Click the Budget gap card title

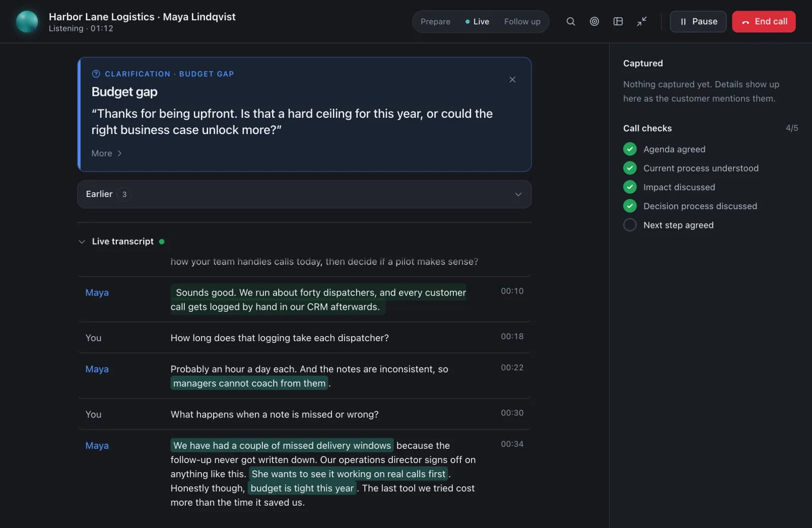[x=124, y=92]
